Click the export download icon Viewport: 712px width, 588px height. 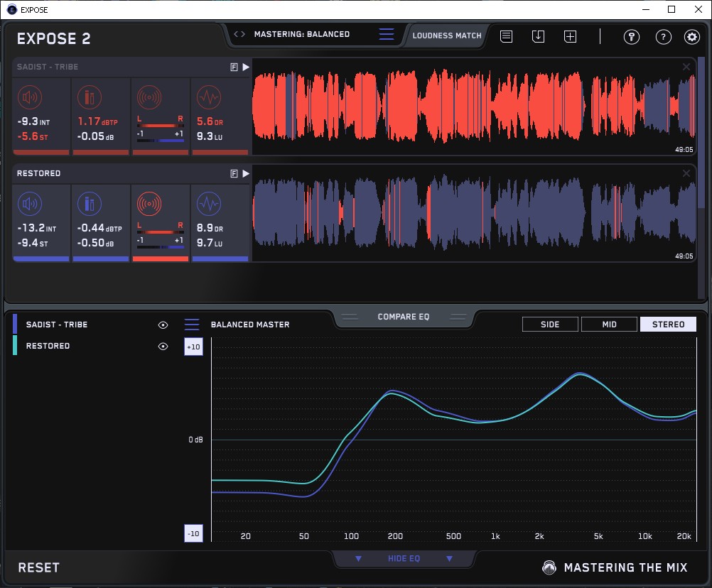pos(538,36)
